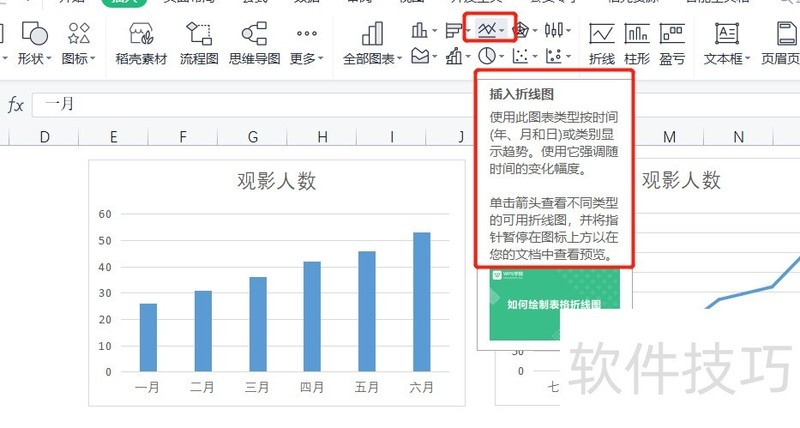Select column header H

click(322, 137)
